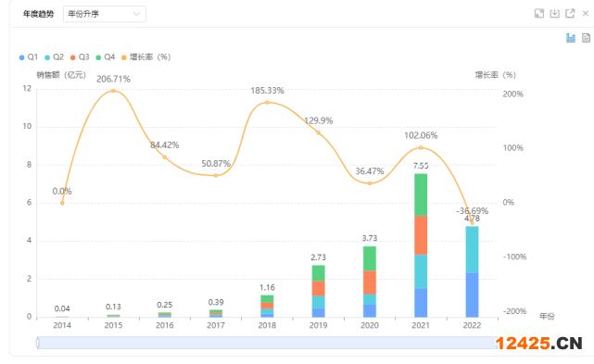Toggle Q2 legend series

54,57
